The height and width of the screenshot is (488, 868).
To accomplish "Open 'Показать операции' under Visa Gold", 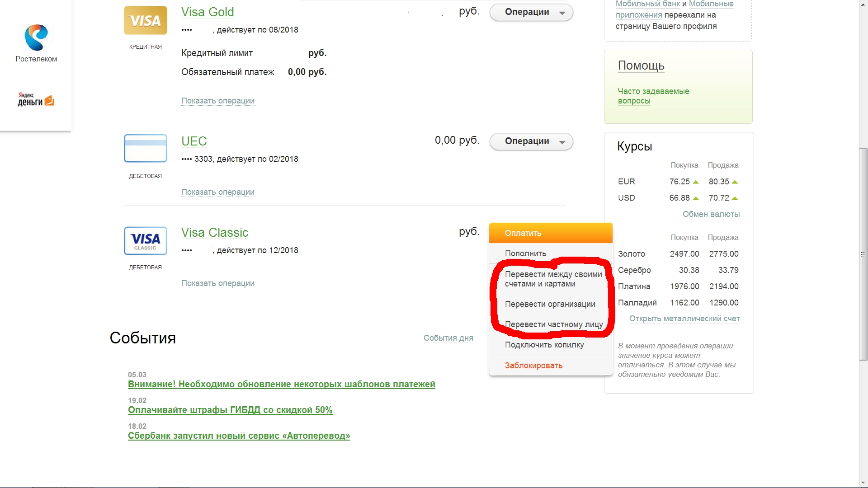I will [x=217, y=101].
